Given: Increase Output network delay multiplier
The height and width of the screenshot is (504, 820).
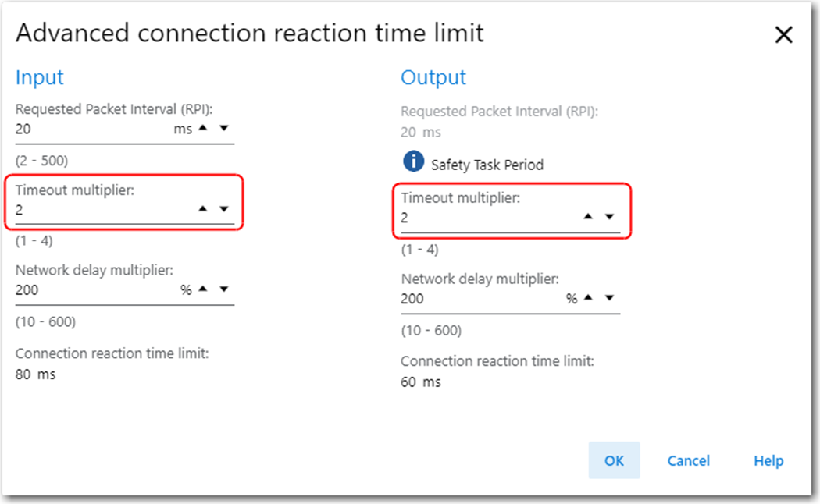Looking at the screenshot, I should tap(590, 298).
